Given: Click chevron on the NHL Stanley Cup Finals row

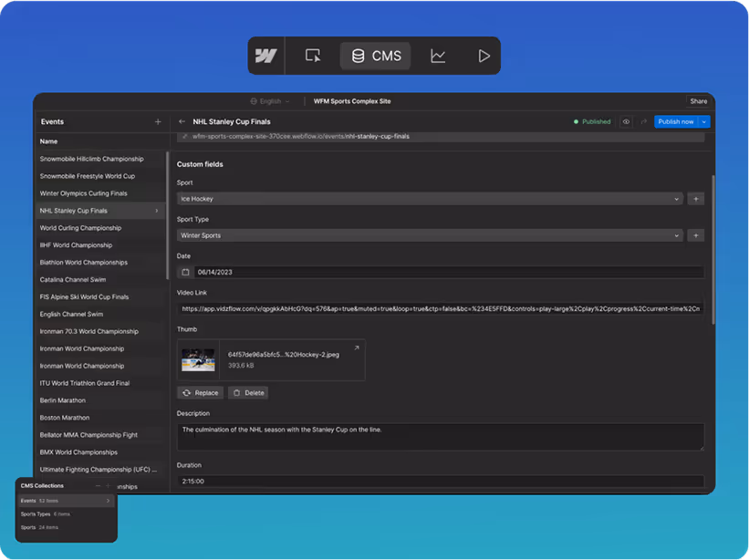Looking at the screenshot, I should click(157, 211).
